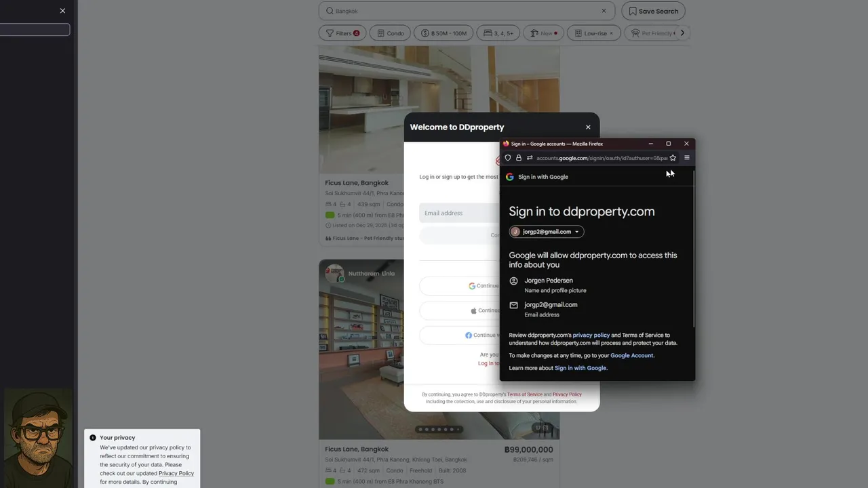Close the Welcome to DDproperty dialog
Screen dimensions: 868x488
pos(588,127)
